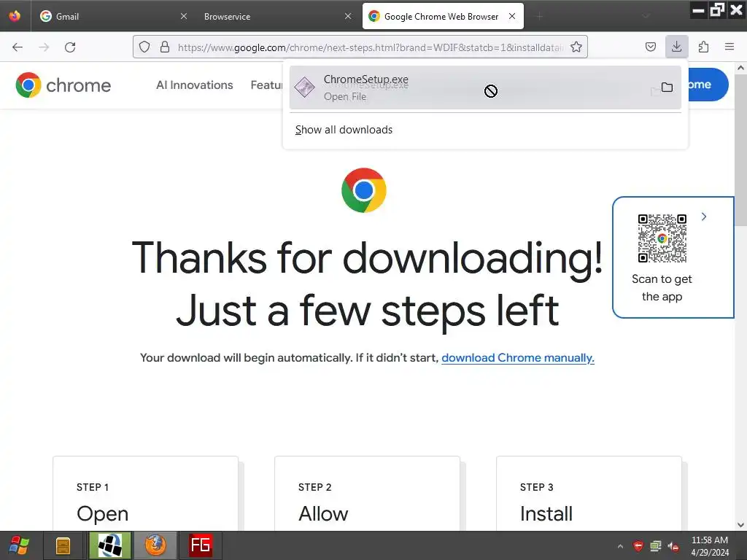Open the Windows Start menu

[20, 545]
